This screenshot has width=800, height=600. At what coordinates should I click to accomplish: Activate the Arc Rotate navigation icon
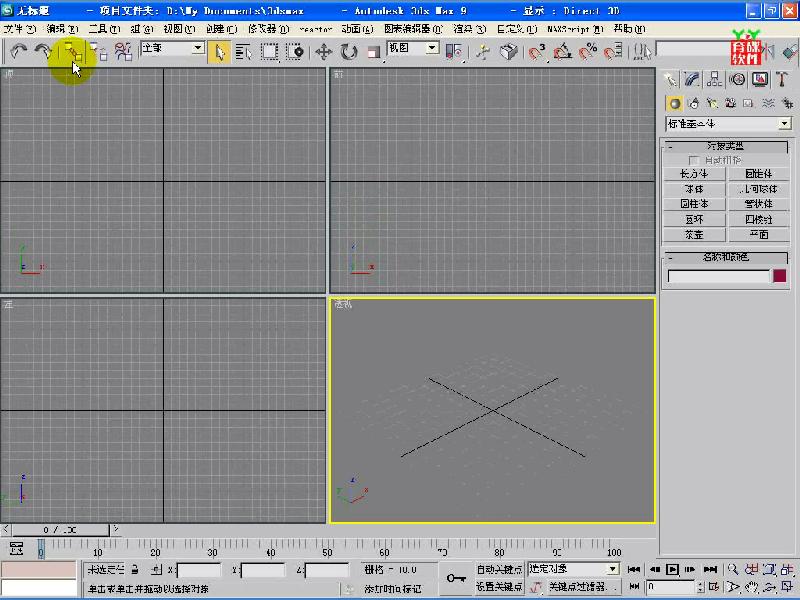pos(769,587)
